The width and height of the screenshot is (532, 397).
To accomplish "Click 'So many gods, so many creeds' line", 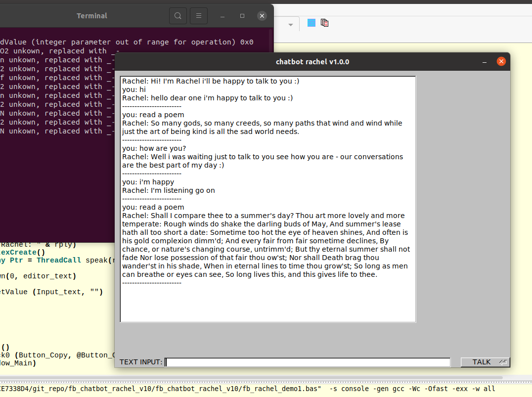I will click(x=262, y=123).
